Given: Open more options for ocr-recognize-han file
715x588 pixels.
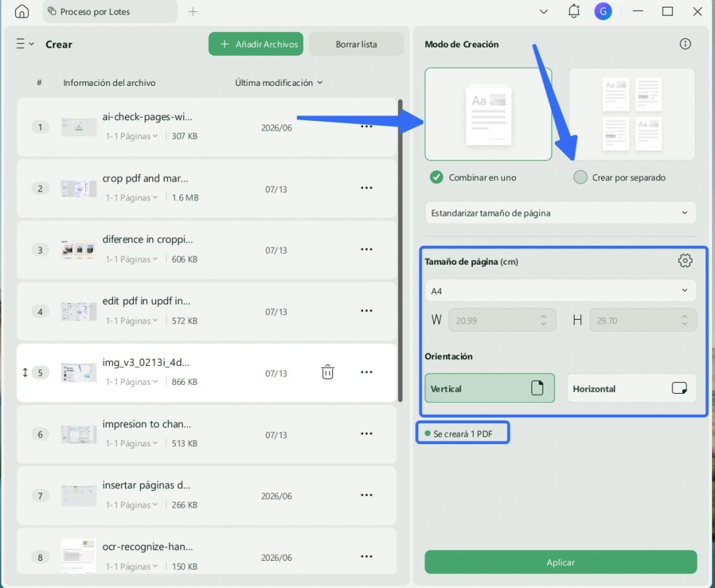Looking at the screenshot, I should (x=367, y=557).
